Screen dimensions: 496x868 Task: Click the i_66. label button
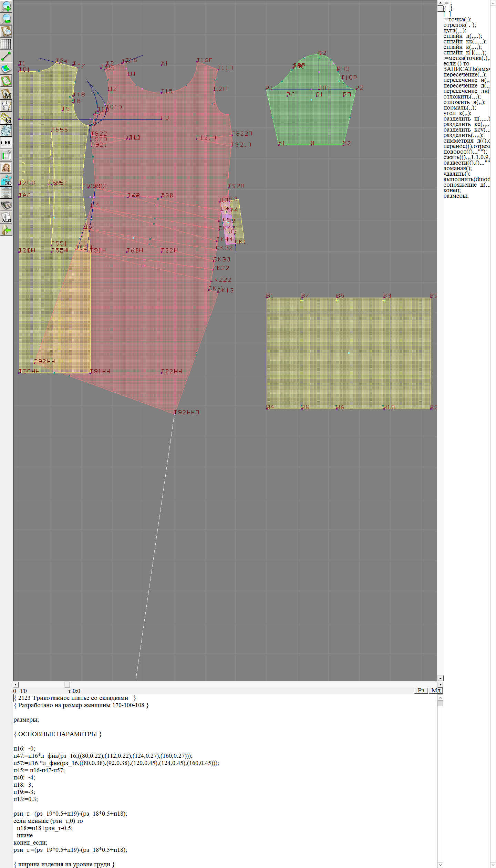6,143
